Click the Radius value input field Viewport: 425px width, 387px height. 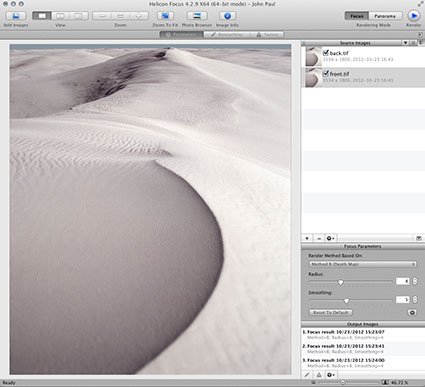tap(403, 281)
